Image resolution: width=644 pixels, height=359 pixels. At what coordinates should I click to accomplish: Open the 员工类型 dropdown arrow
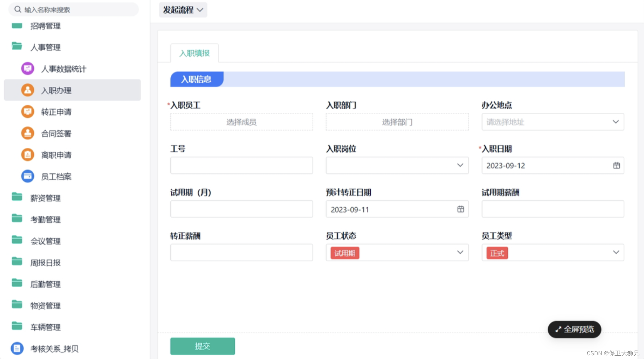616,252
